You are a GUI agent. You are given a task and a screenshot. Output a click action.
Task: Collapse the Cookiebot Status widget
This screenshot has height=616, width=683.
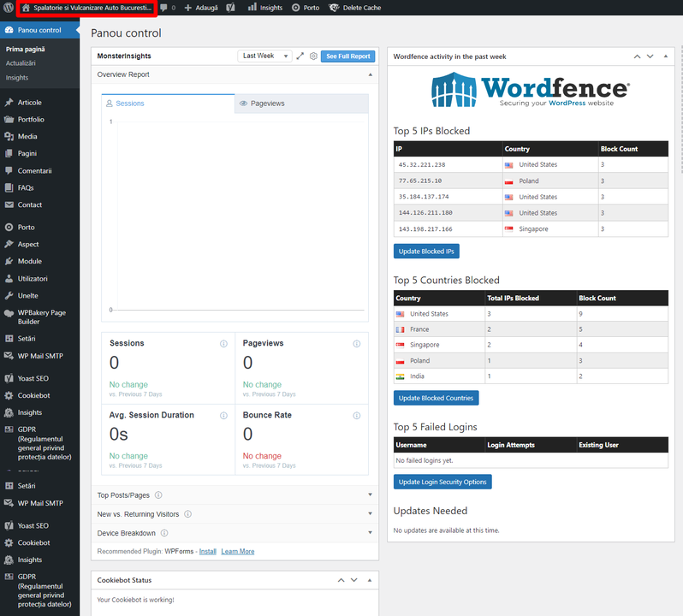pyautogui.click(x=370, y=580)
